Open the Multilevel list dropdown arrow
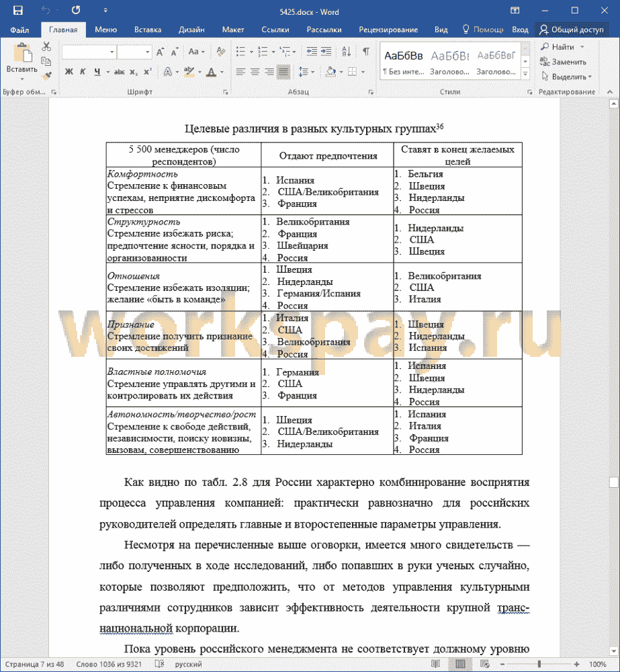620x672 pixels. tap(294, 52)
